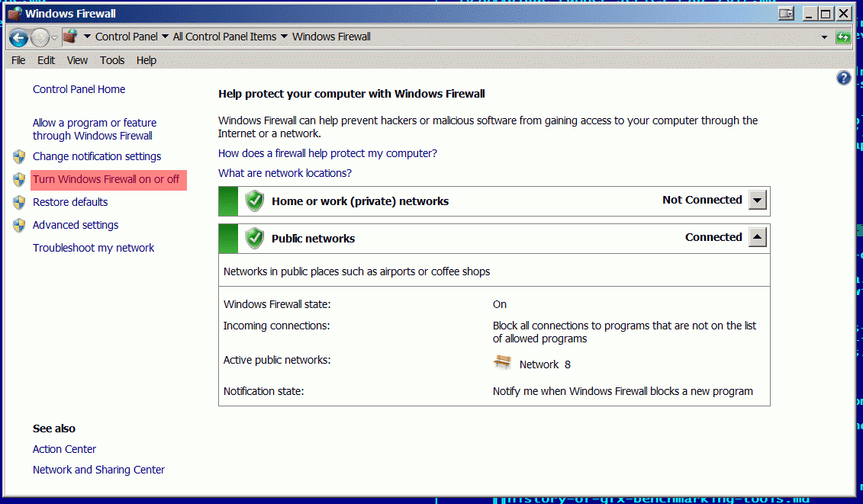
Task: Maximize the Windows Firewall window
Action: [825, 13]
